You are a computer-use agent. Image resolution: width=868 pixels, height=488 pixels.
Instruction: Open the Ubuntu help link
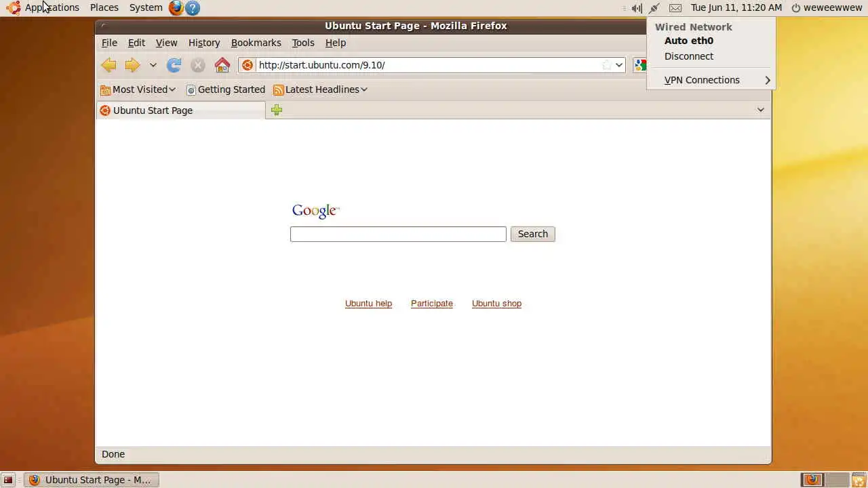click(368, 304)
